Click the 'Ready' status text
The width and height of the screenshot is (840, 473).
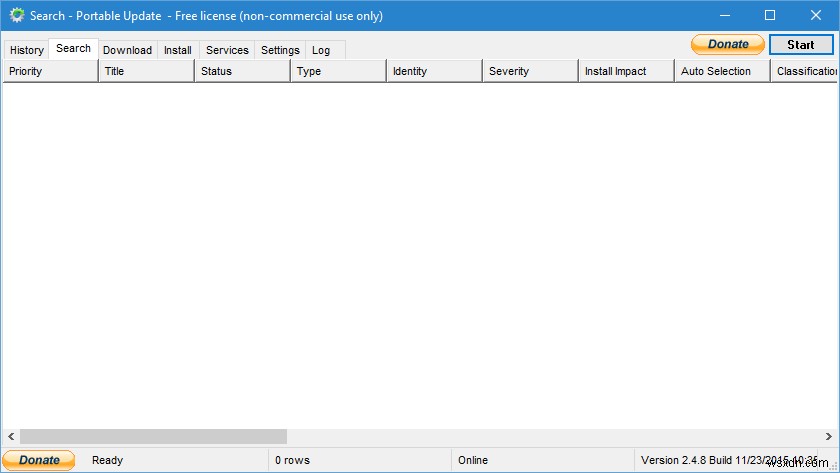point(107,460)
